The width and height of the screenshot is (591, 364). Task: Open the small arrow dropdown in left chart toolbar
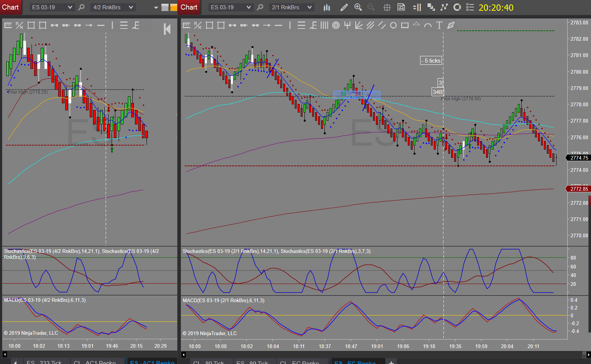pyautogui.click(x=156, y=7)
